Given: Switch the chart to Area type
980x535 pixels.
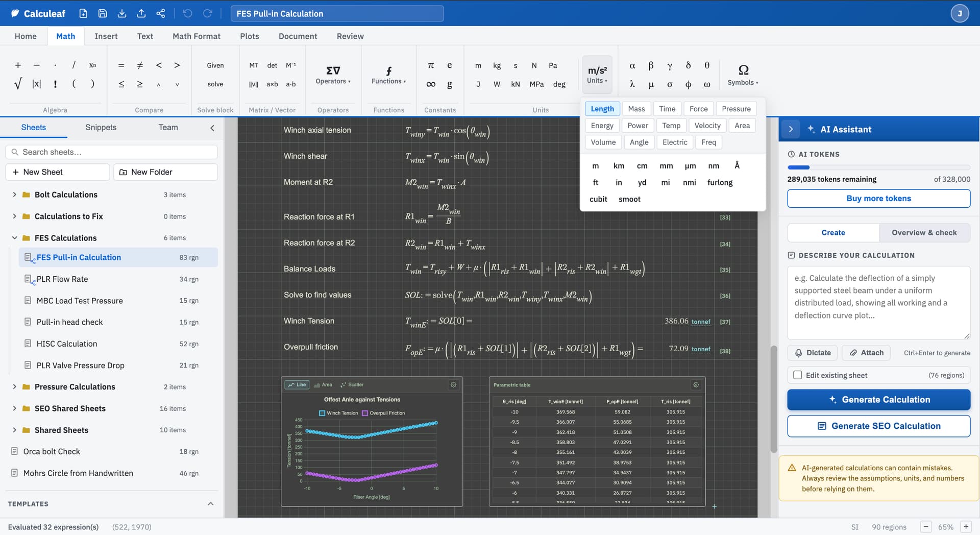Looking at the screenshot, I should tap(323, 385).
